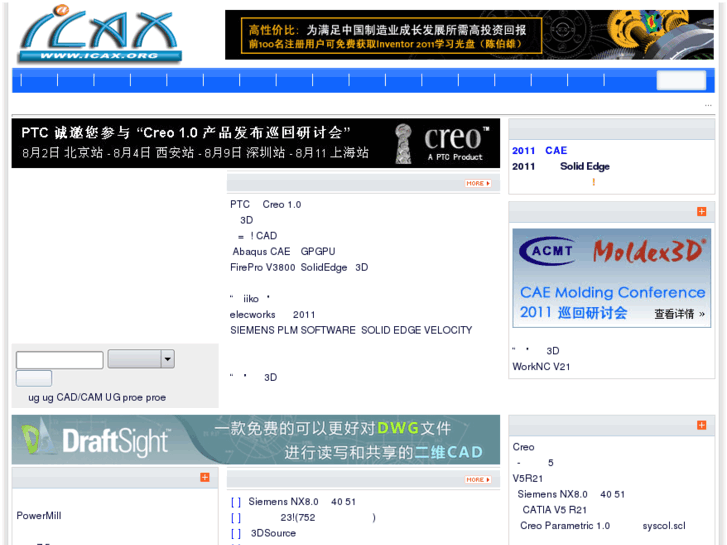Click the 'iiko' news item
The height and width of the screenshot is (545, 727).
tap(250, 299)
